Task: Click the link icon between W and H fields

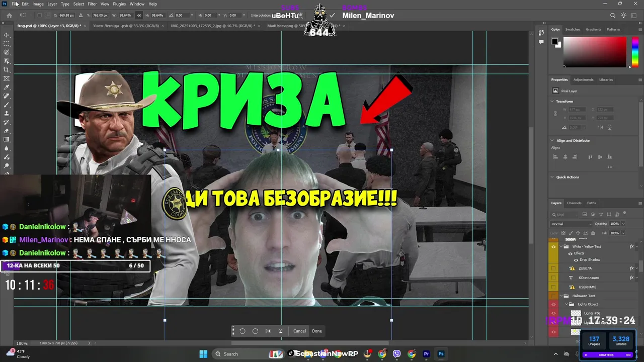Action: click(x=139, y=16)
